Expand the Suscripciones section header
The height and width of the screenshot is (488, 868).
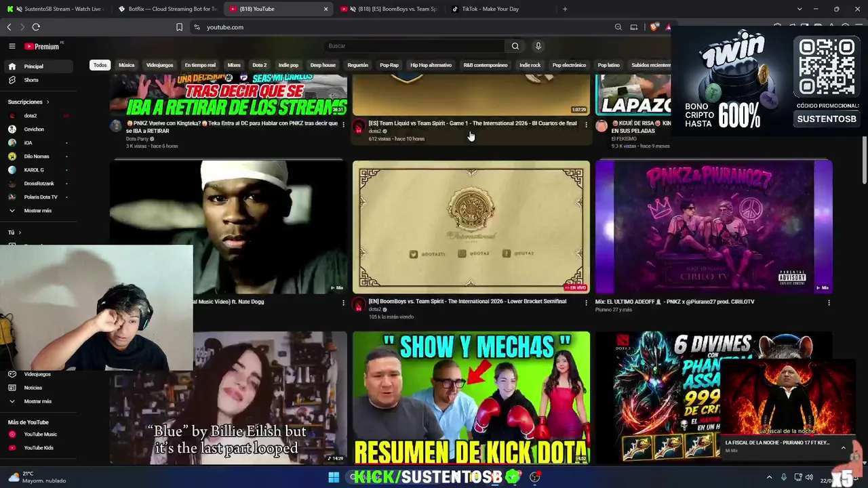coord(28,102)
